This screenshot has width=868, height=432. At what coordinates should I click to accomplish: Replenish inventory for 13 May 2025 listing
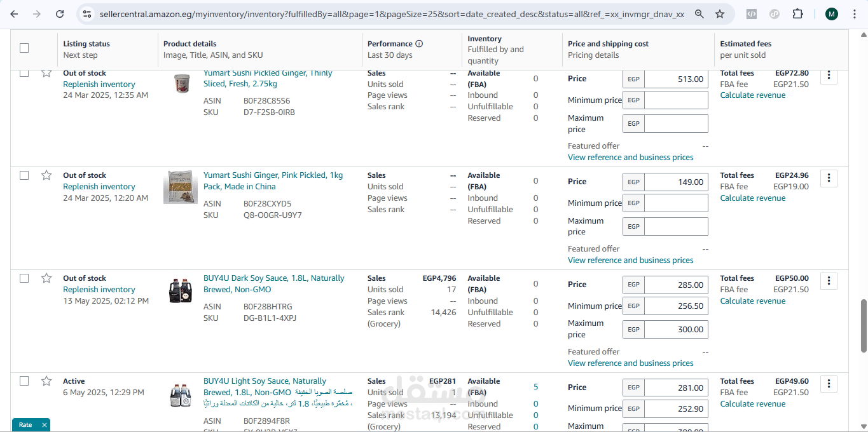click(x=99, y=290)
